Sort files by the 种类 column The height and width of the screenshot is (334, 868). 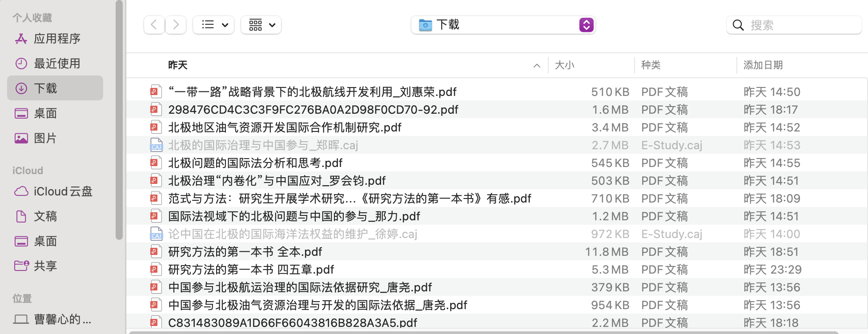651,65
